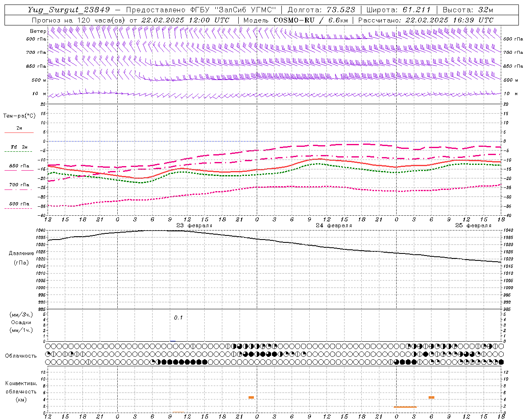Click the 850 гПа temperature legend label
Screen dimensions: 525x420
tap(19, 166)
